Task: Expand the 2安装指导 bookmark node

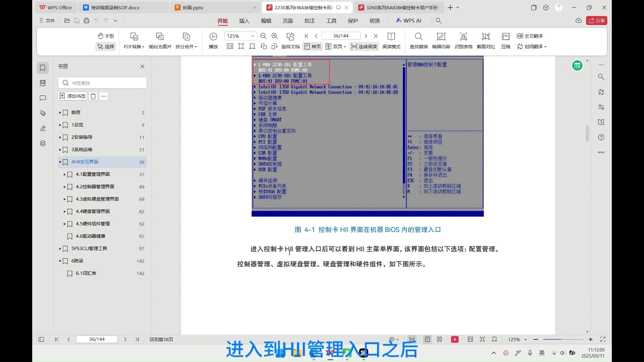Action: click(x=60, y=138)
